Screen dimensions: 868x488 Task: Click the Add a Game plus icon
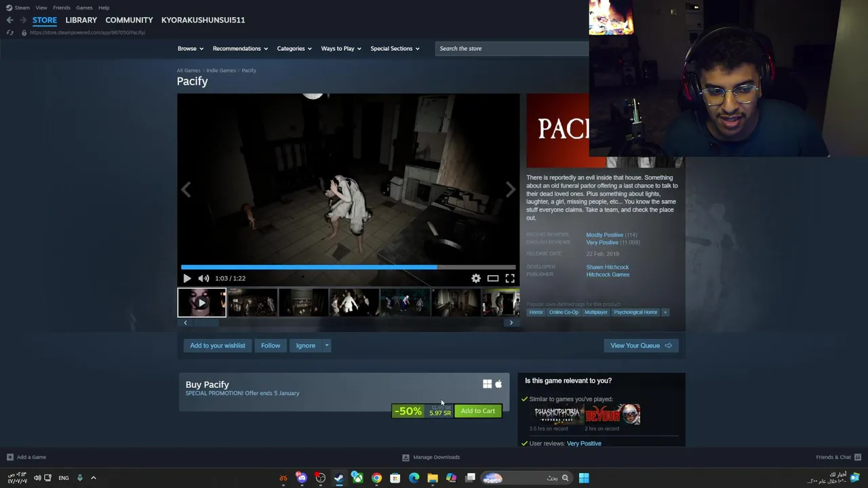pos(9,457)
